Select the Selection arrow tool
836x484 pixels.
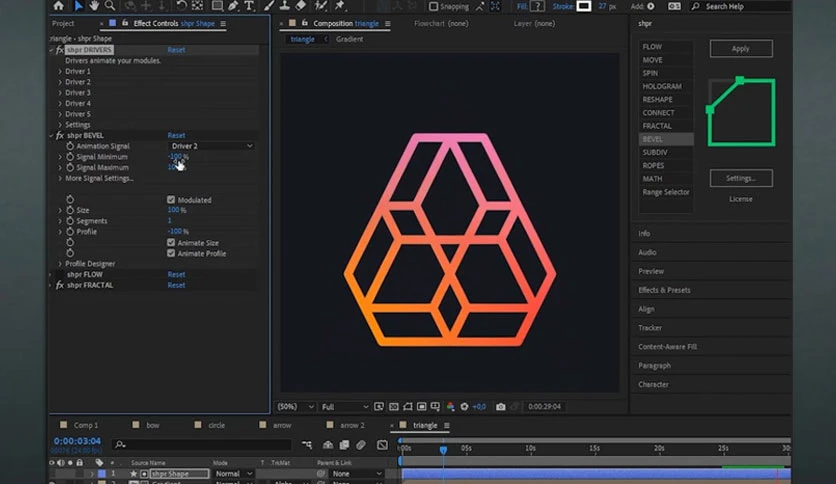(78, 6)
